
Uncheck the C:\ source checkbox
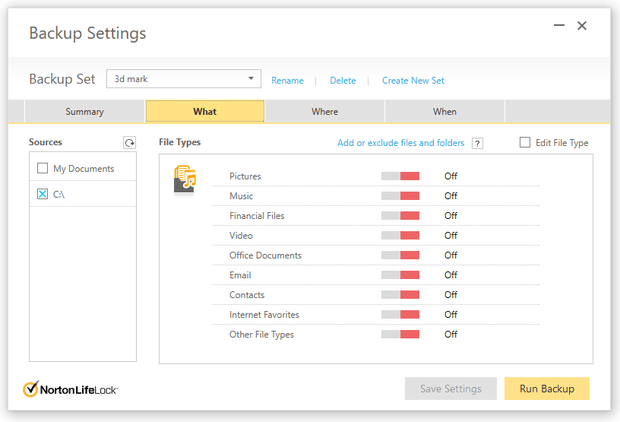42,194
